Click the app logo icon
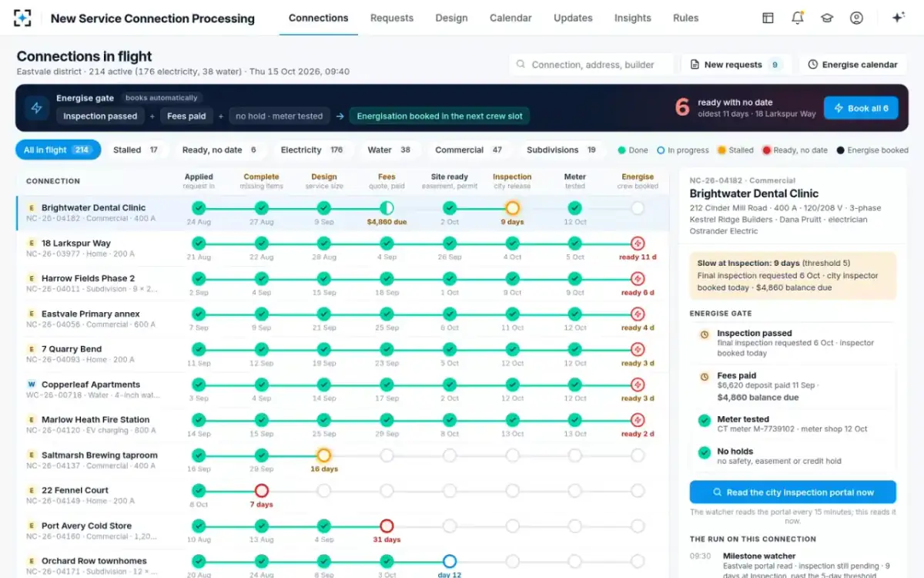The height and width of the screenshot is (578, 924). [x=23, y=18]
